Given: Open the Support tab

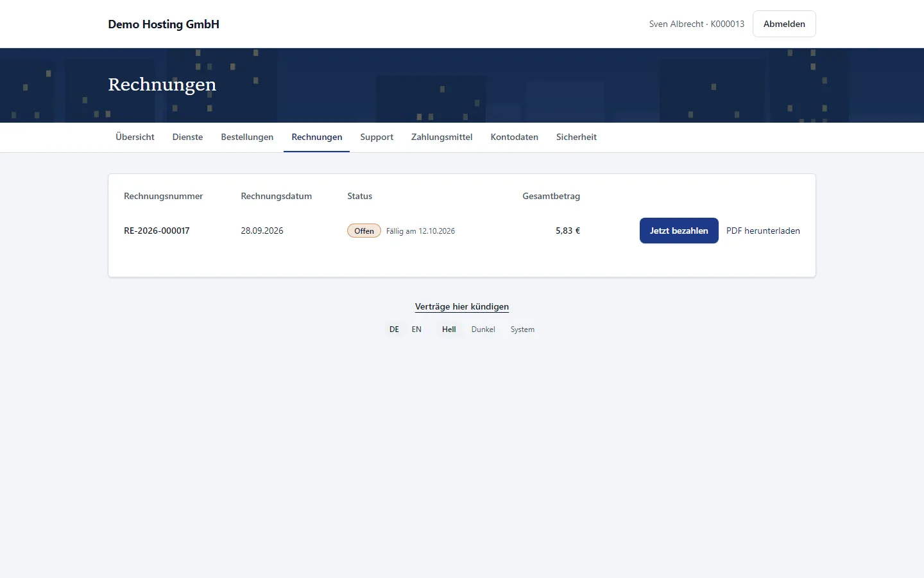Looking at the screenshot, I should [x=377, y=137].
